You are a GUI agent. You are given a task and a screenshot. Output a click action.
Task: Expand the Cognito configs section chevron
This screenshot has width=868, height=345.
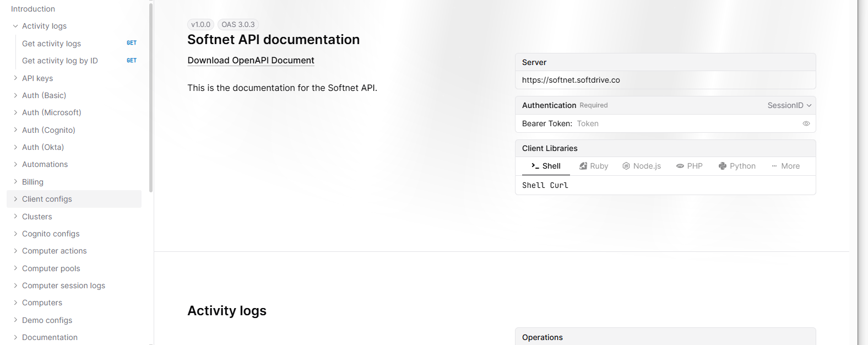(15, 234)
